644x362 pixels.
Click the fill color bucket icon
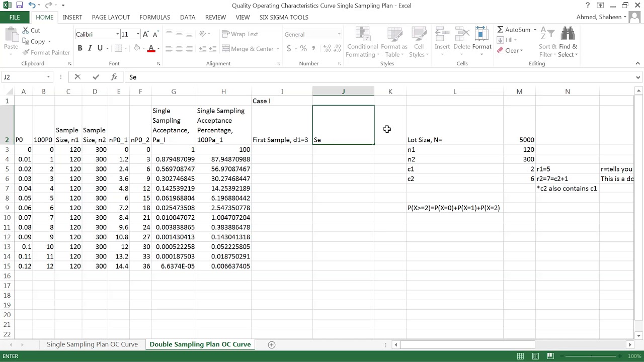(x=136, y=48)
